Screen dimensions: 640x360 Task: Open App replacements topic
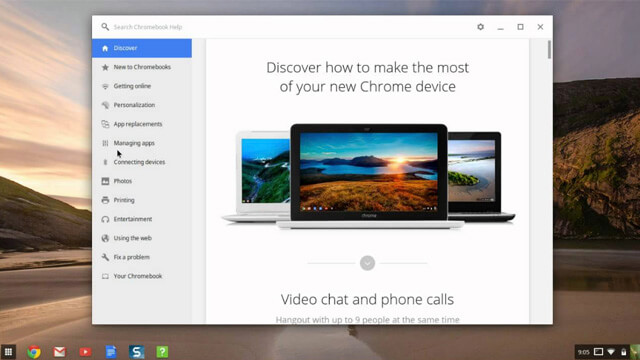(x=142, y=124)
